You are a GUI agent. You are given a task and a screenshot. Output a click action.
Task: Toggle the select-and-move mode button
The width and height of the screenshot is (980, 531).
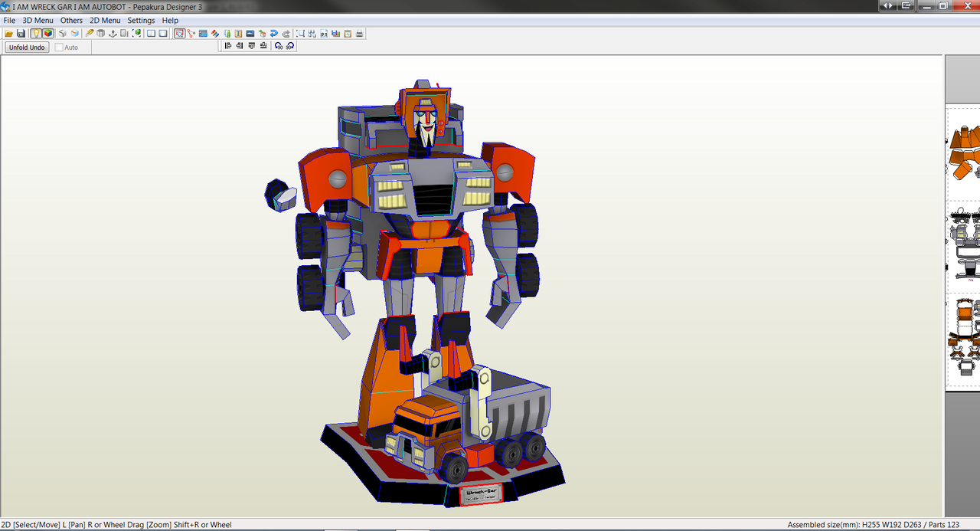click(178, 33)
